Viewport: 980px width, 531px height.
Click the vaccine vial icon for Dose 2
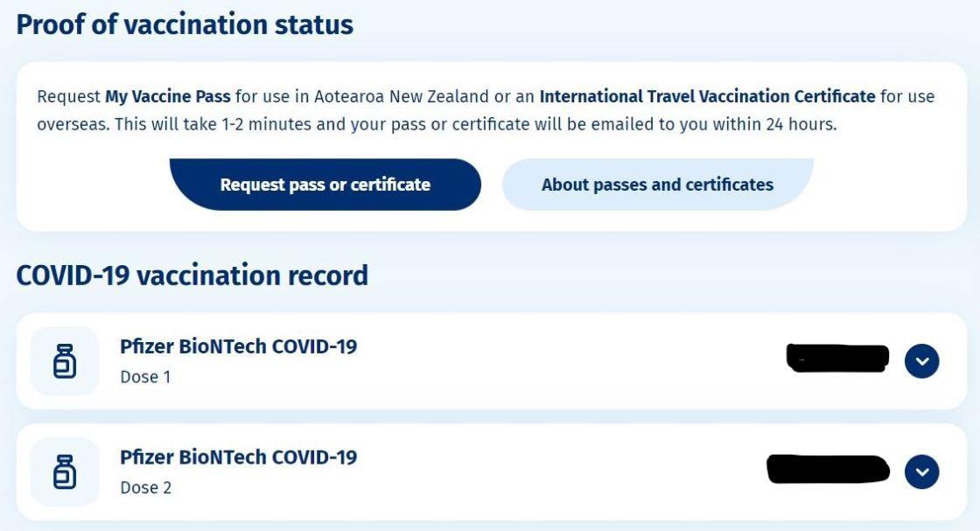[65, 472]
